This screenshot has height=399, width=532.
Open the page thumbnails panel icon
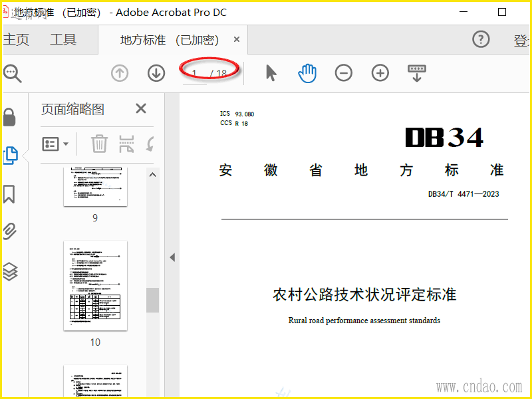[11, 156]
